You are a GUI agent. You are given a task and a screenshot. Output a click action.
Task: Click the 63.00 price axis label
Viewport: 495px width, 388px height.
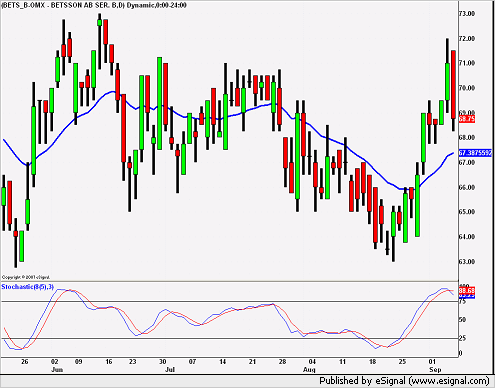467,262
